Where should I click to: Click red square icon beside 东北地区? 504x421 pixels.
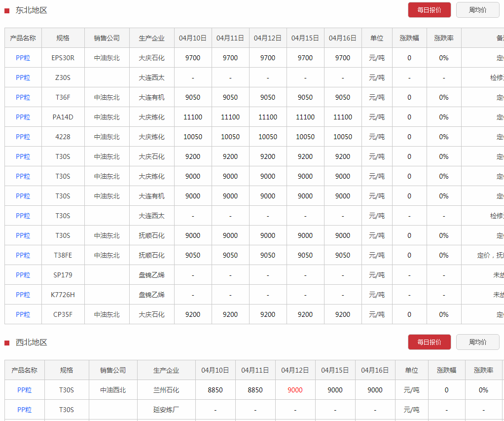coord(7,11)
